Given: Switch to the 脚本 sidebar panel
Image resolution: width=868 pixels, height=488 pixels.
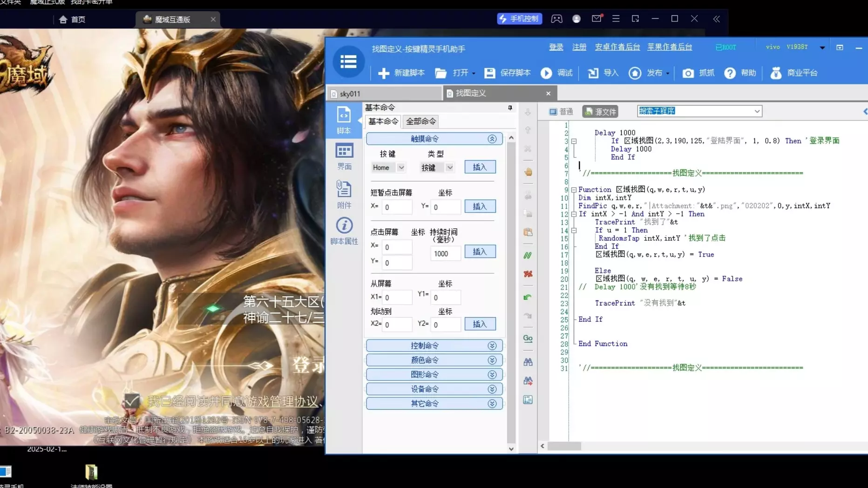Looking at the screenshot, I should pyautogui.click(x=344, y=120).
